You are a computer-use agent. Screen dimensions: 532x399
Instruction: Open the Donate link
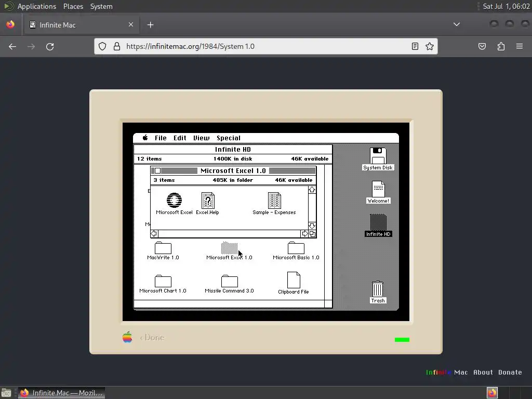coord(510,372)
